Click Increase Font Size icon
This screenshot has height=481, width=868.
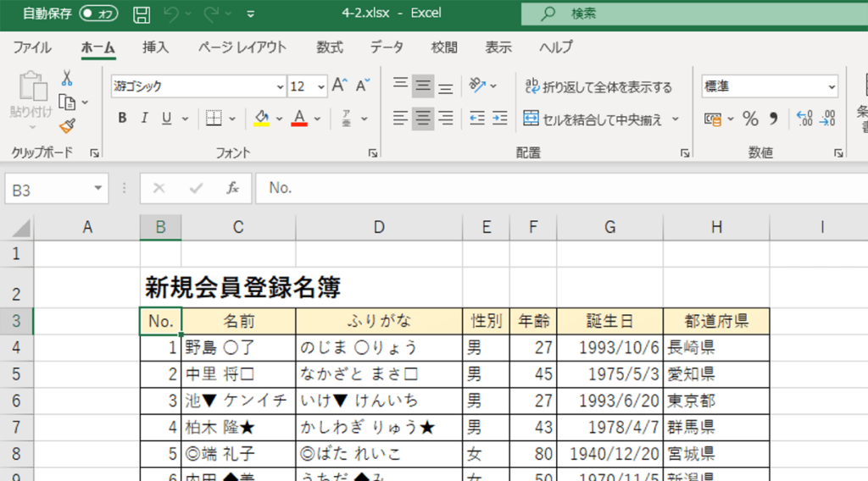pyautogui.click(x=340, y=86)
